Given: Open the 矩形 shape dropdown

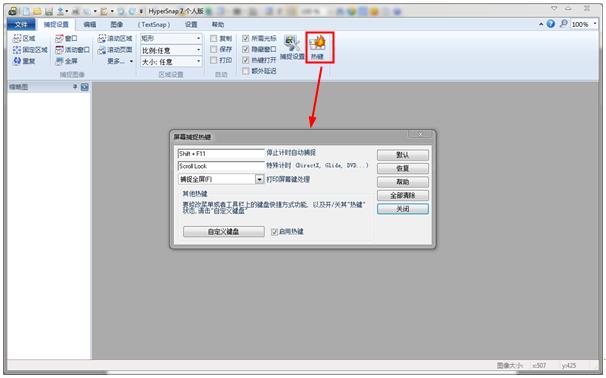Looking at the screenshot, I should click(171, 38).
